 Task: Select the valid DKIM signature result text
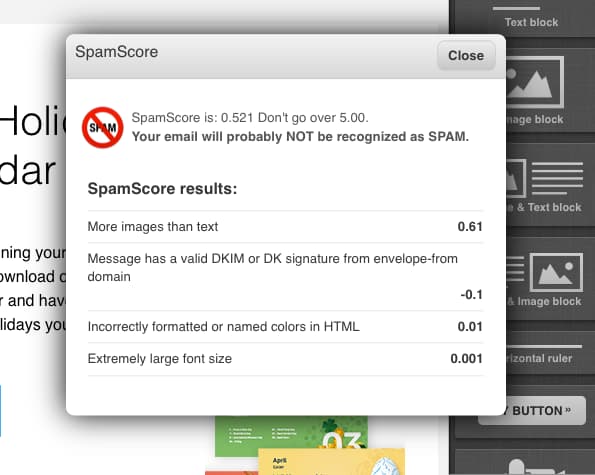click(x=272, y=267)
